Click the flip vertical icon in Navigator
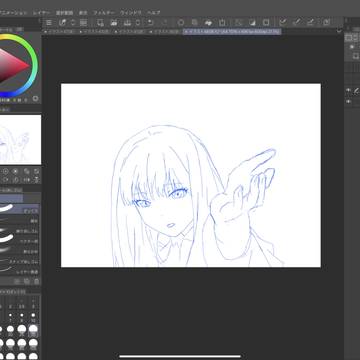Screen dimensions: 360x360 point(37,180)
